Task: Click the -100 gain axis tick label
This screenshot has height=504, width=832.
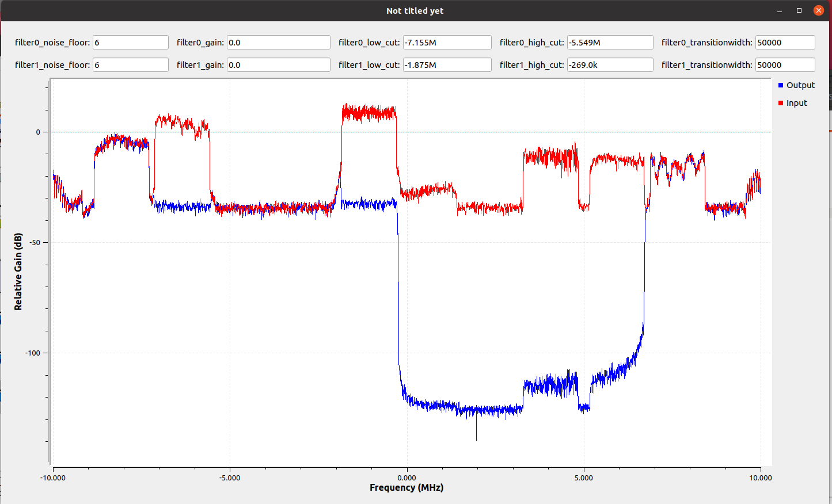Action: click(33, 353)
